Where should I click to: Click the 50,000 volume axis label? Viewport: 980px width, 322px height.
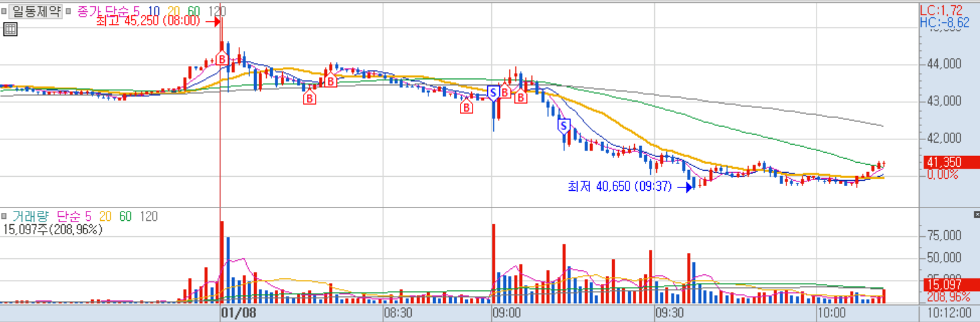(946, 258)
